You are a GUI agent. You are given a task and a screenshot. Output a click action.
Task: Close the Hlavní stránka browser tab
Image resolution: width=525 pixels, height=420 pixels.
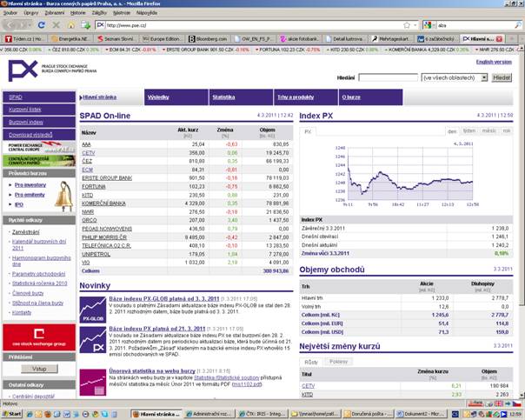(499, 39)
